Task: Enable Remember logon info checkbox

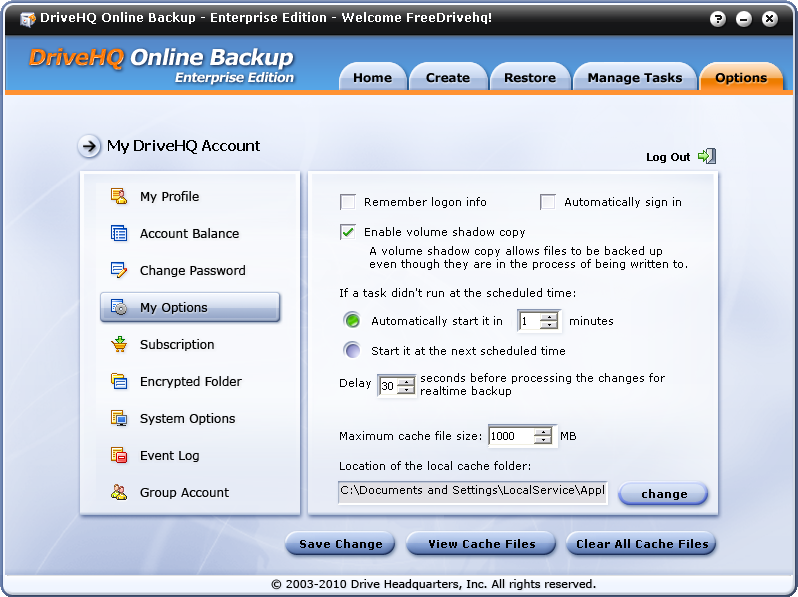Action: pos(348,202)
